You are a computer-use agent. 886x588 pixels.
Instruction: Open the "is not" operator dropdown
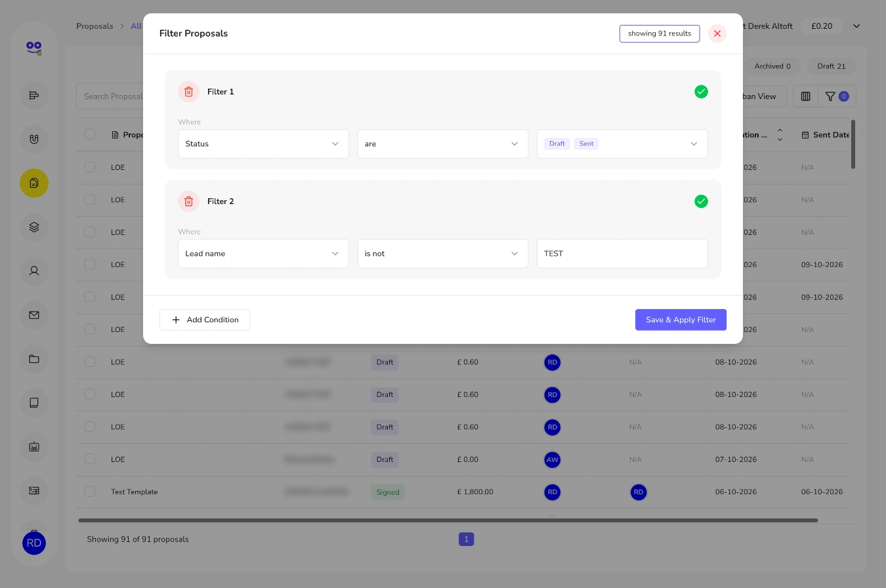tap(443, 253)
